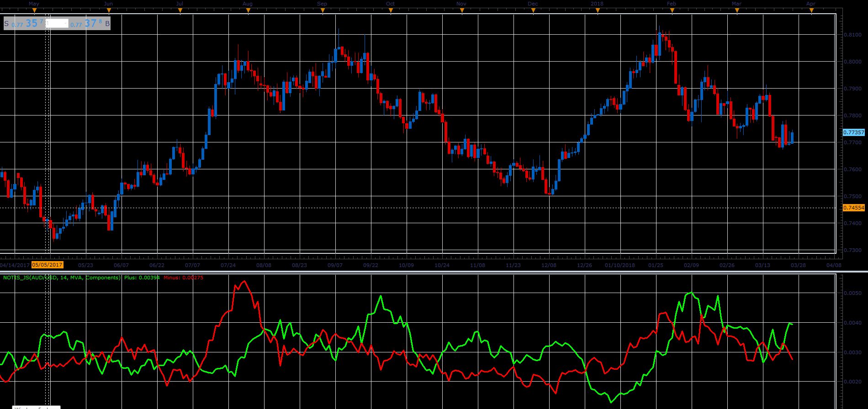The height and width of the screenshot is (409, 868).
Task: Click the orange Nov marker on the top time scale
Action: point(462,10)
